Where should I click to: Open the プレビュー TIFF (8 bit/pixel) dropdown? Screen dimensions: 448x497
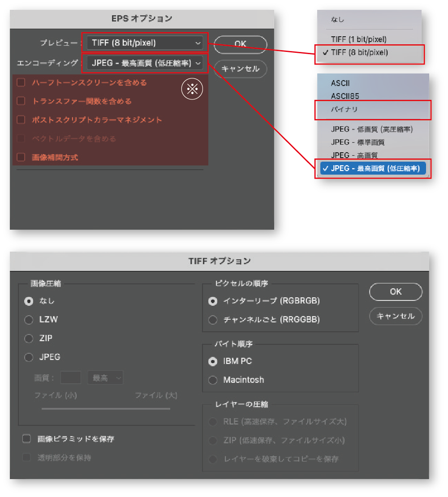(145, 43)
